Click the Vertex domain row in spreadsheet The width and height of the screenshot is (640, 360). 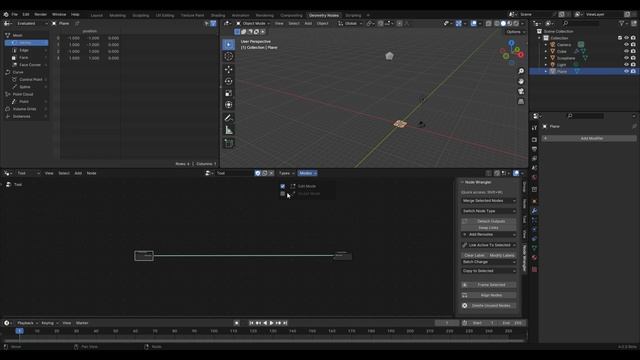27,42
